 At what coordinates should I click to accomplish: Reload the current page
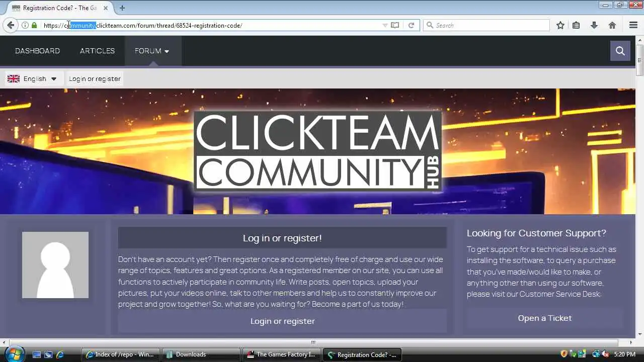pyautogui.click(x=411, y=25)
